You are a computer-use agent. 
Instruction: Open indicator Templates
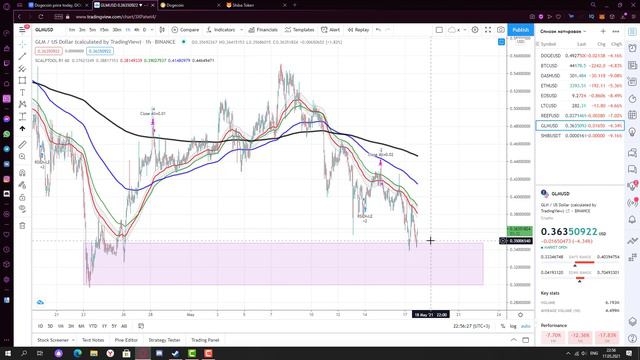tap(300, 29)
